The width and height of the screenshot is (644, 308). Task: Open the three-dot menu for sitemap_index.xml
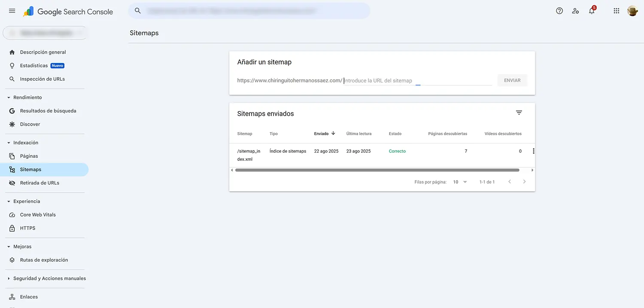(x=533, y=151)
